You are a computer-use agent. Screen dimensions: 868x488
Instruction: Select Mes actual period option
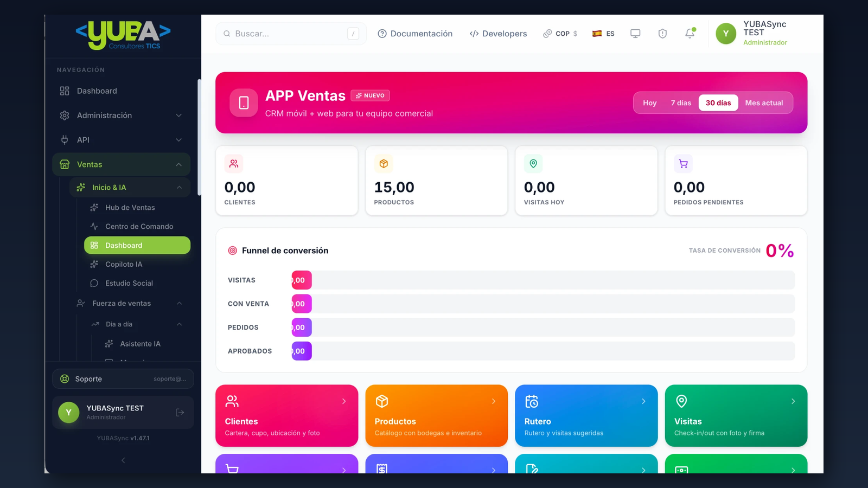[764, 103]
